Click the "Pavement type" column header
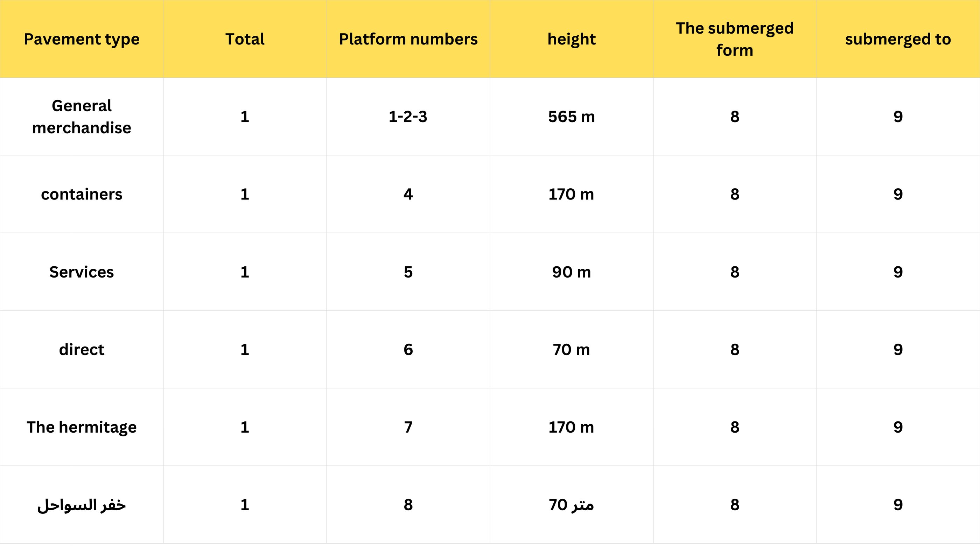 (x=82, y=39)
